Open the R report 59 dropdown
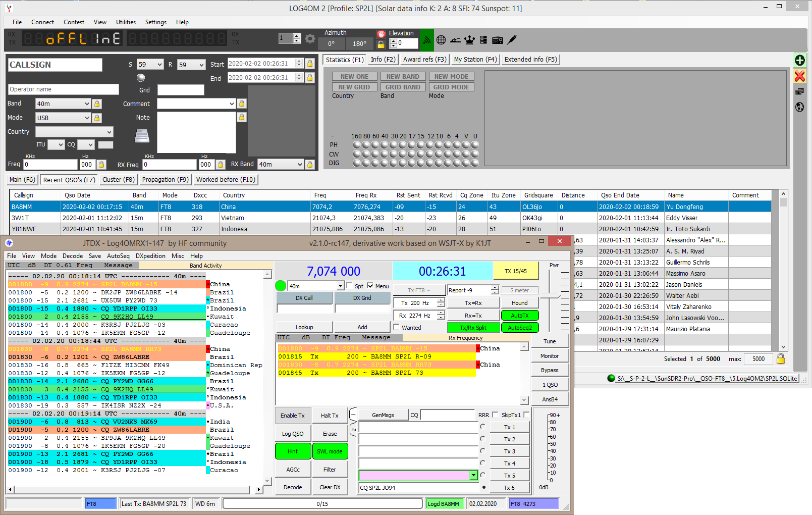812x515 pixels. coord(201,65)
